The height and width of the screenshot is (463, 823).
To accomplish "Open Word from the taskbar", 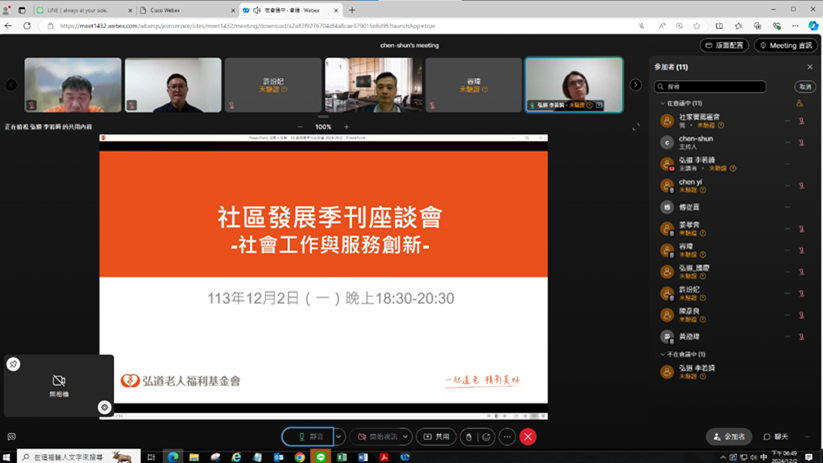I will coord(363,457).
